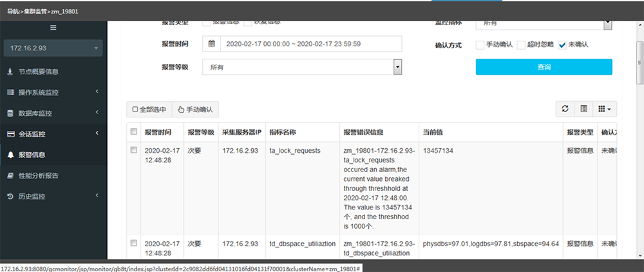Click the 采集服务器IP column header
This screenshot has width=644, height=272.
tap(242, 132)
